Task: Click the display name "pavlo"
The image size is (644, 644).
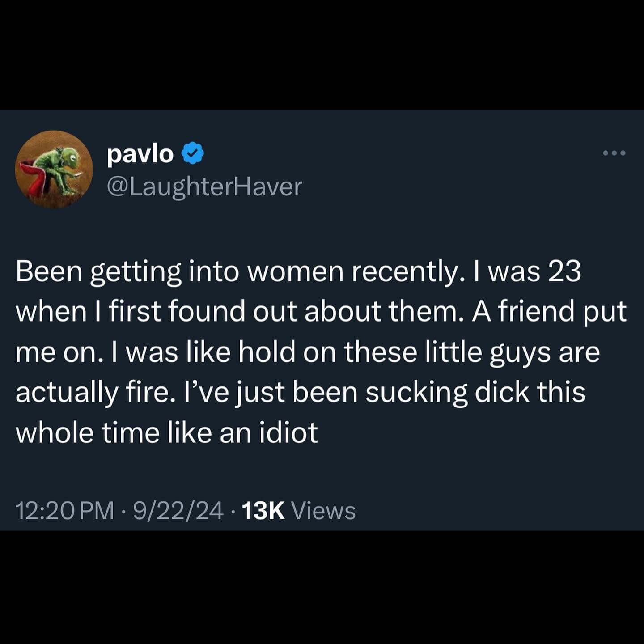Action: 140,155
